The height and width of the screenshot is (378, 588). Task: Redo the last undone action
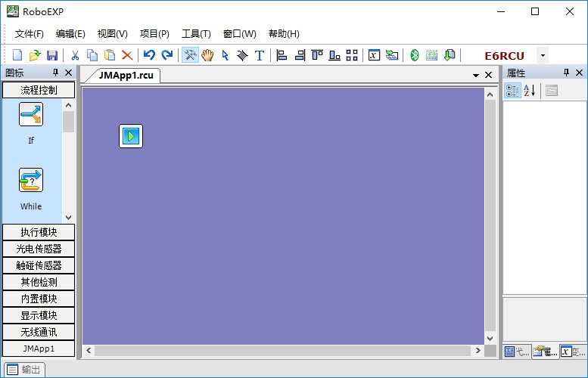(x=167, y=55)
